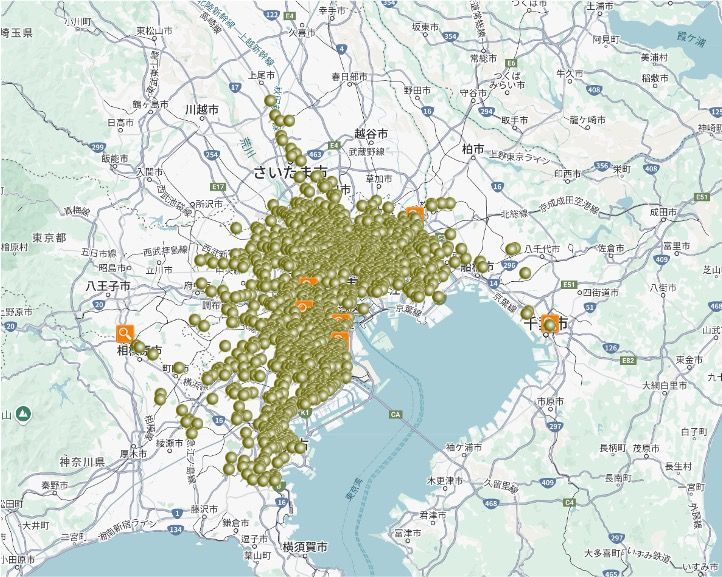Click the 鎌倉市 city label
Image resolution: width=722 pixels, height=577 pixels.
tap(235, 523)
